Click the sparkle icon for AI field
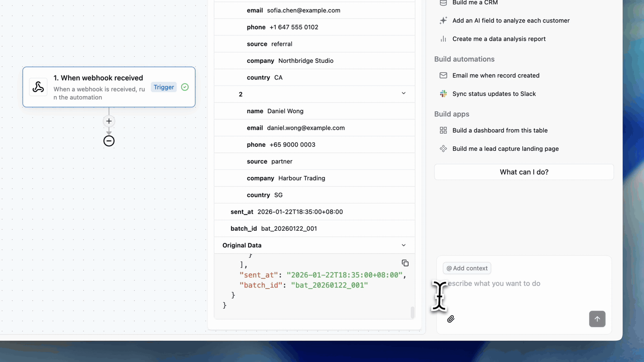The image size is (644, 362). click(x=443, y=21)
